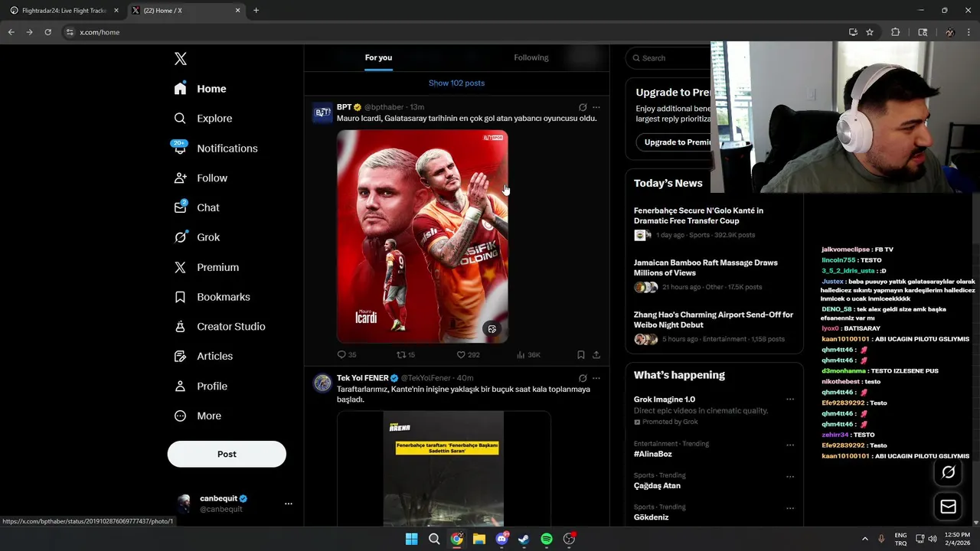
Task: Open more options for Grok Imagine trend
Action: [790, 399]
